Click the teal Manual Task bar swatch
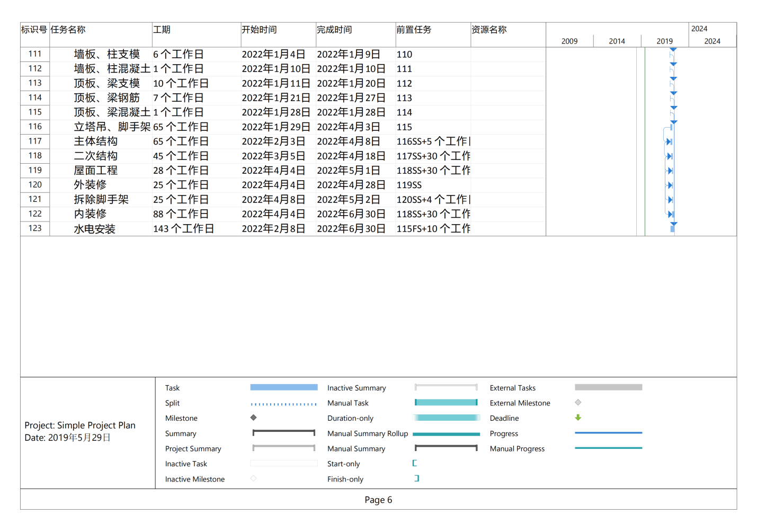This screenshot has height=532, width=757. [446, 403]
